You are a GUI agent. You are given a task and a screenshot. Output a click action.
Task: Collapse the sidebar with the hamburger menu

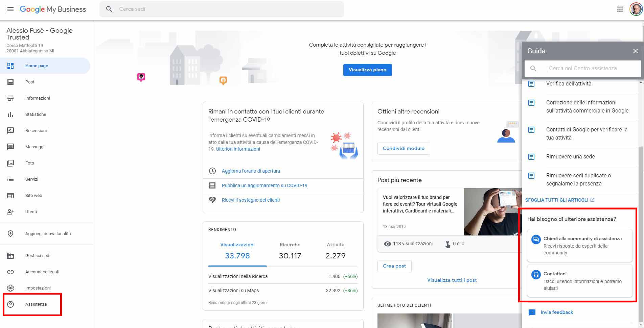tap(10, 9)
